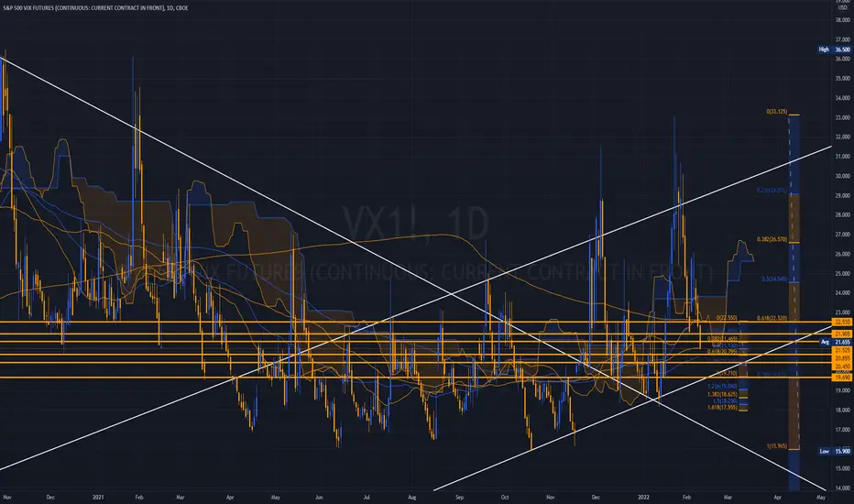Click the 31.000 price axis value
This screenshot has width=854, height=504.
click(x=843, y=157)
